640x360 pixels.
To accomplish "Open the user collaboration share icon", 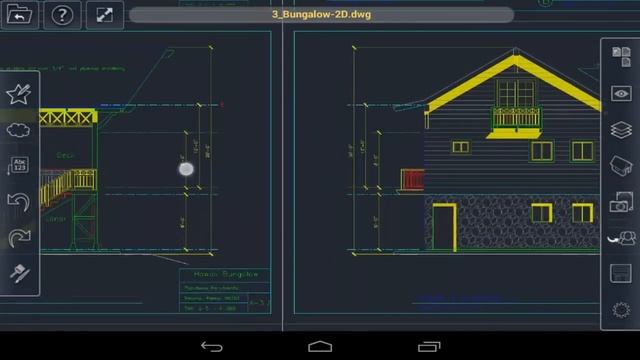I will coord(622,238).
